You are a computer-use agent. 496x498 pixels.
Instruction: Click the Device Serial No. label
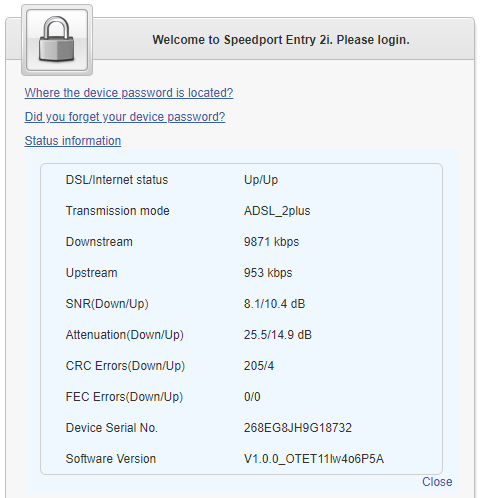(112, 428)
